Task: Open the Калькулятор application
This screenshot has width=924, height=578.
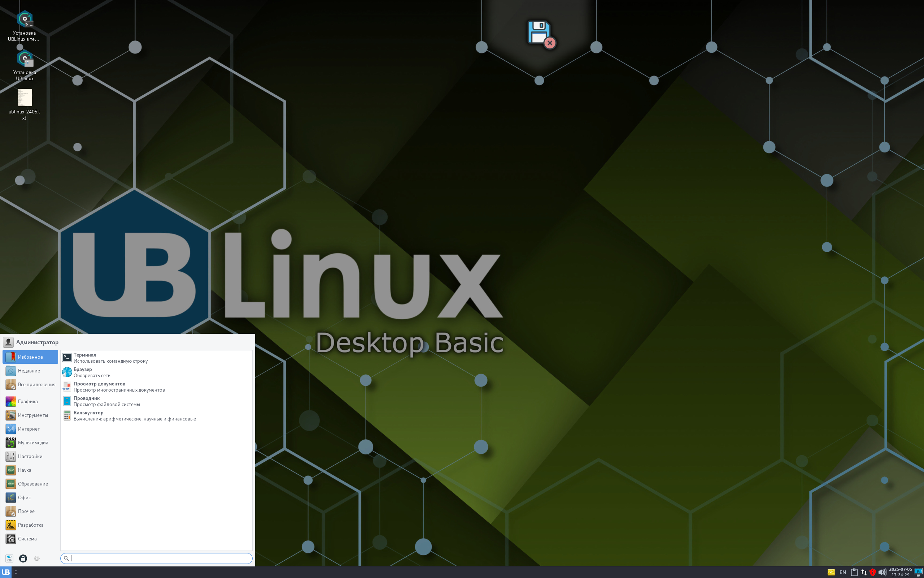Action: 156,415
